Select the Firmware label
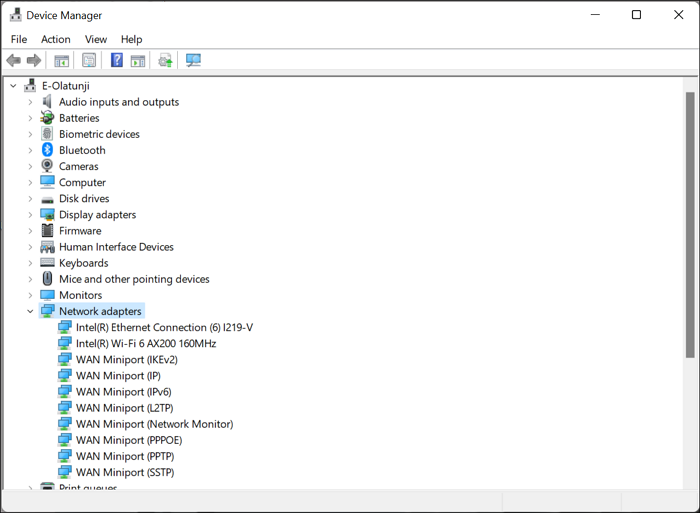This screenshot has width=700, height=513. [x=80, y=231]
